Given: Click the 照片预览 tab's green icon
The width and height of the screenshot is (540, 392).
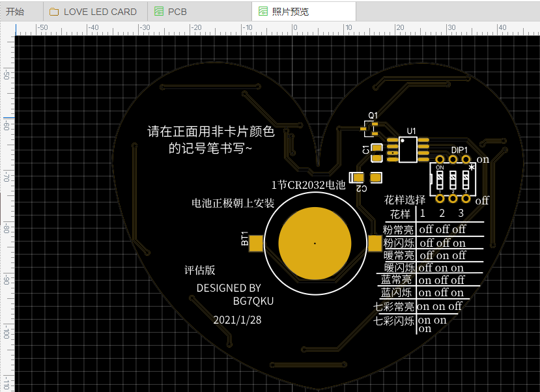Looking at the screenshot, I should tap(263, 12).
